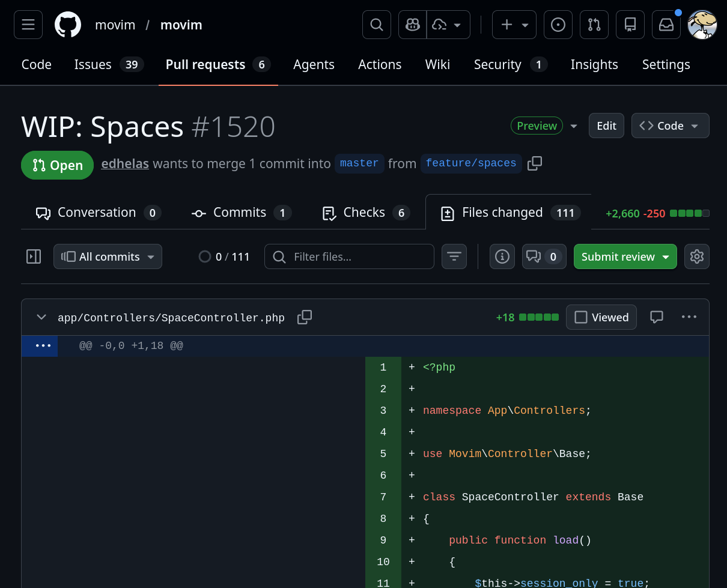
Task: Collapse the SpaceController.php diff
Action: click(x=41, y=317)
